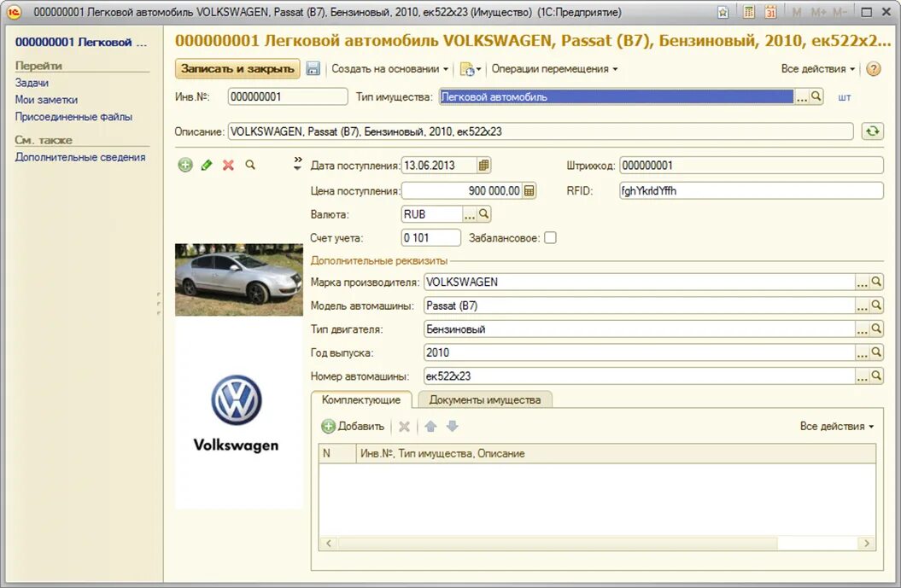Image resolution: width=901 pixels, height=588 pixels.
Task: Click ellipsis button for Марка производителя
Action: coord(862,282)
